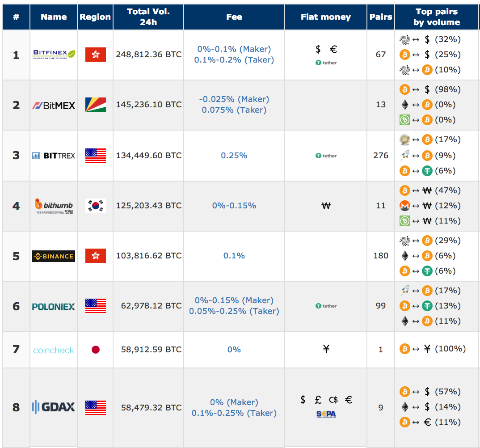Open the Binance exchange logo

click(x=54, y=256)
